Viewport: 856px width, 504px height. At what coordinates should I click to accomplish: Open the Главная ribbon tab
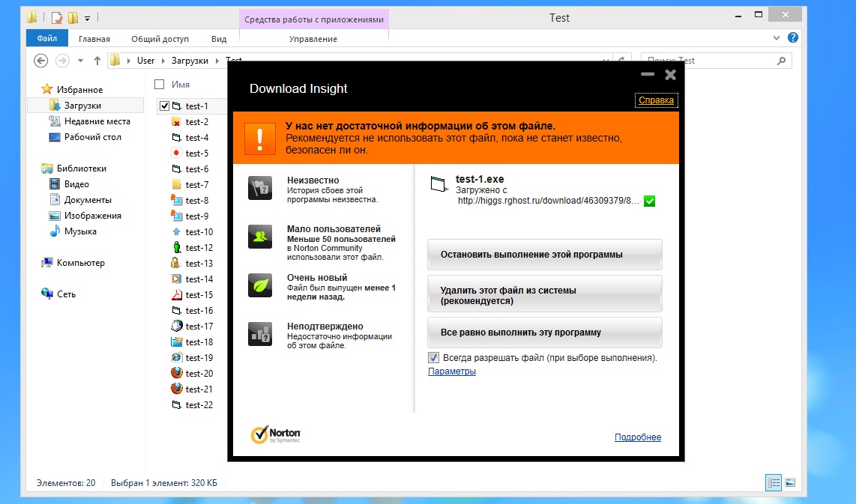pos(94,39)
